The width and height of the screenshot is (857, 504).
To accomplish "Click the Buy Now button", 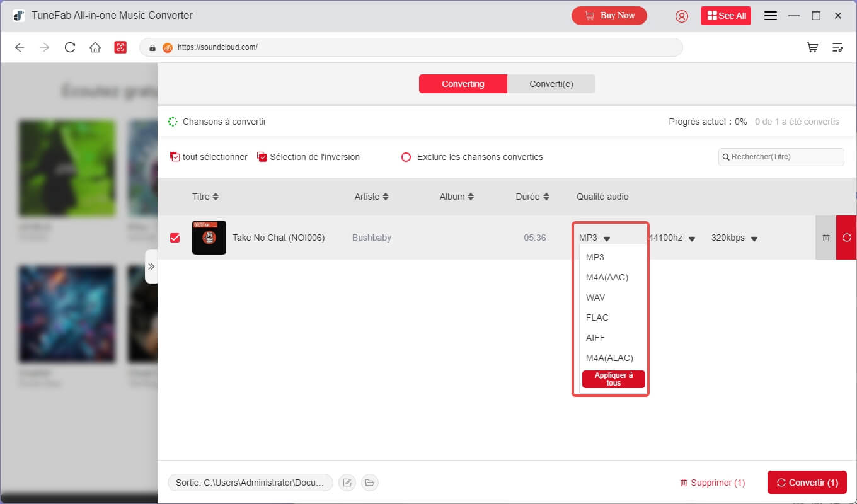I will tap(609, 16).
